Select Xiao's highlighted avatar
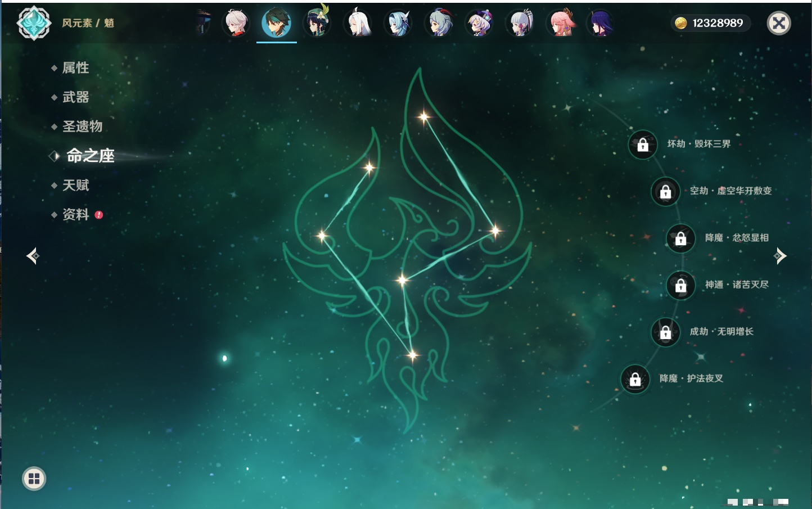The height and width of the screenshot is (509, 812). click(276, 23)
